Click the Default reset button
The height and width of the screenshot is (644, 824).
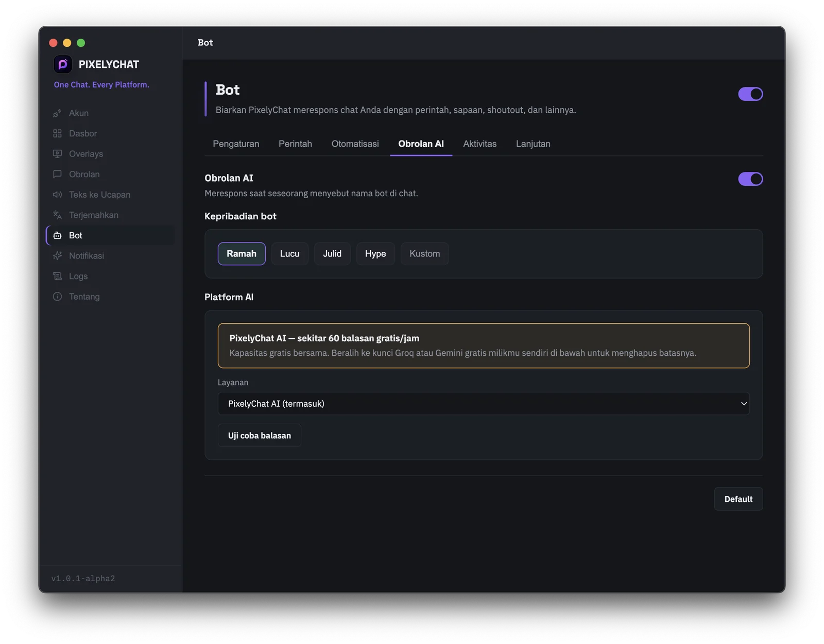pos(739,499)
